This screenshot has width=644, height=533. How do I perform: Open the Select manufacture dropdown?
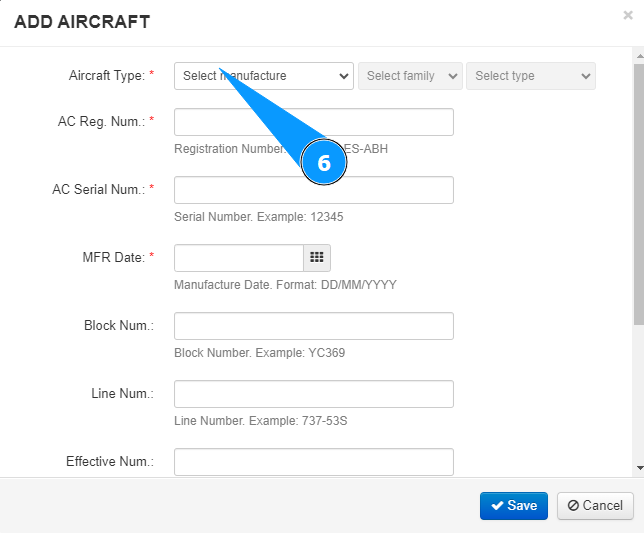[x=264, y=76]
